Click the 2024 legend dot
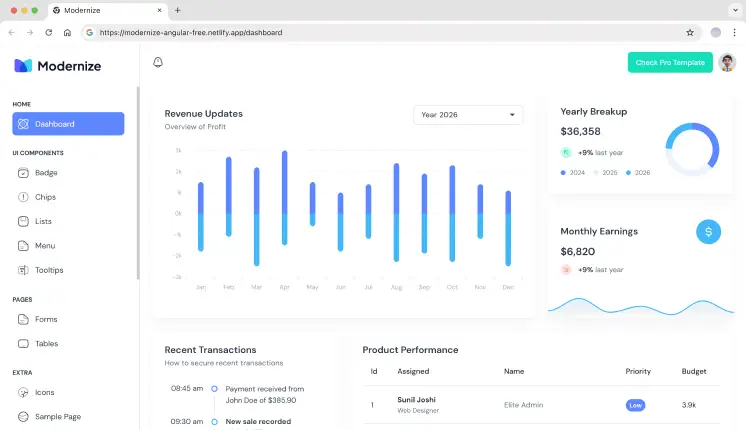The image size is (746, 430). click(x=563, y=173)
